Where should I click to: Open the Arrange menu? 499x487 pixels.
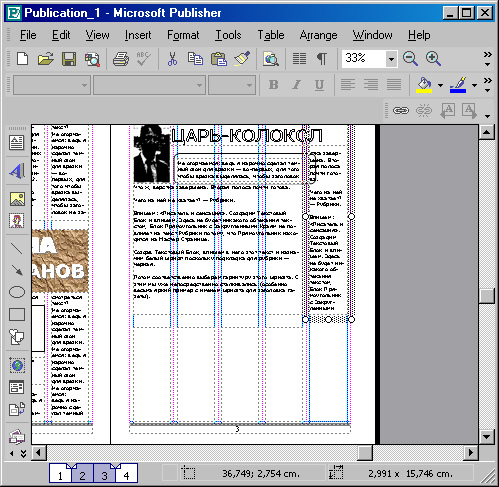(x=318, y=35)
